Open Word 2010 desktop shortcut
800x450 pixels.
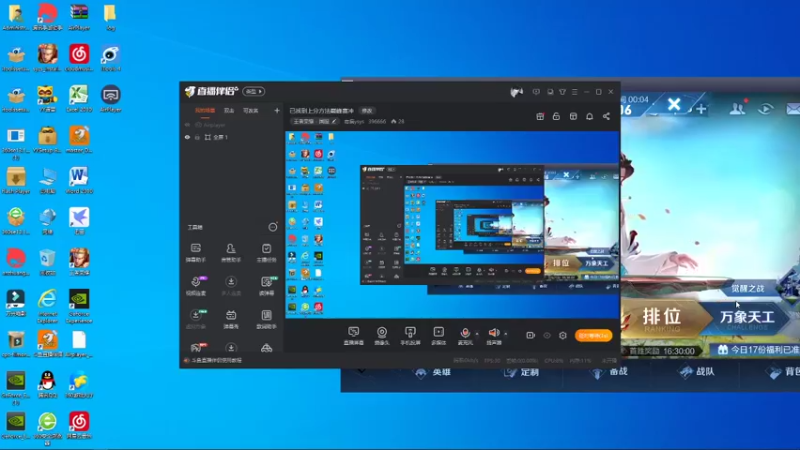pos(79,181)
